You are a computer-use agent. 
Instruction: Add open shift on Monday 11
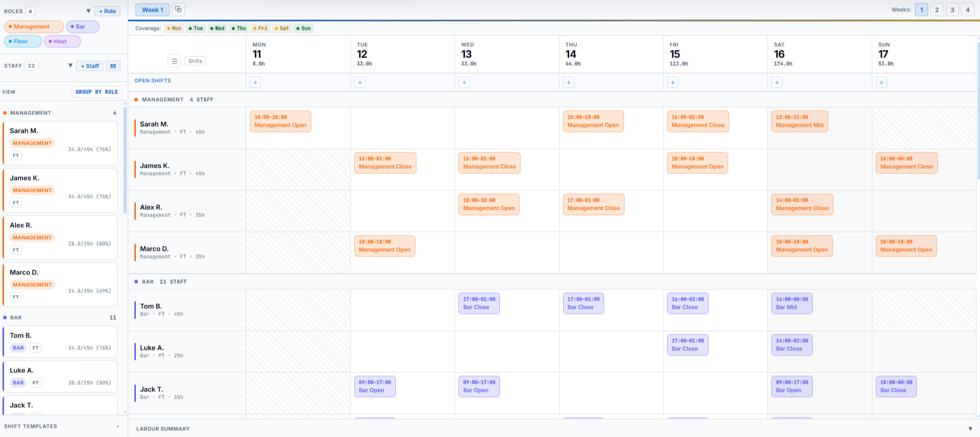tap(255, 83)
